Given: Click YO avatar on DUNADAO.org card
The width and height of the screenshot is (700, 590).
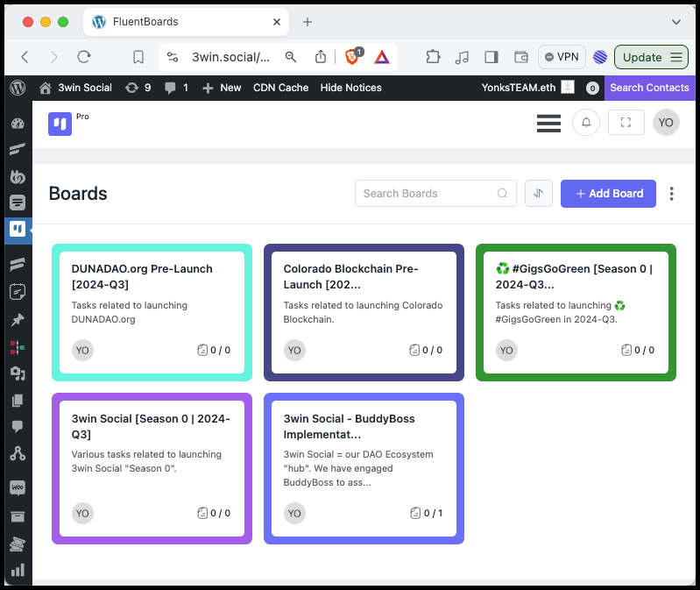Looking at the screenshot, I should tap(82, 350).
